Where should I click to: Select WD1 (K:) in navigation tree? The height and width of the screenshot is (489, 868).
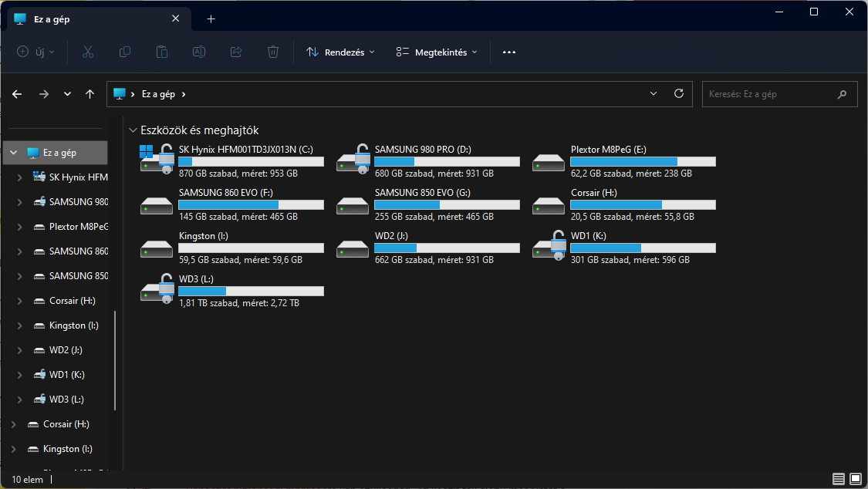click(59, 375)
